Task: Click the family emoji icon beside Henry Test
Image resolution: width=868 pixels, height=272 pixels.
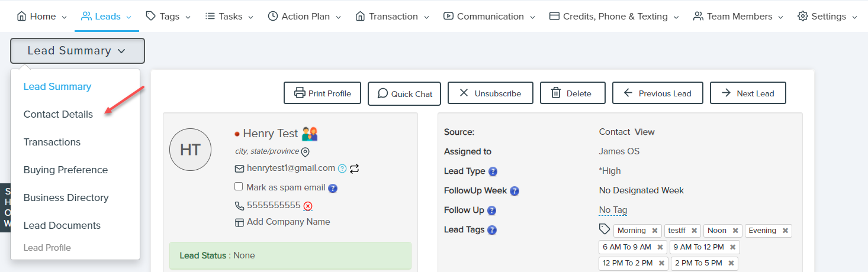Action: click(310, 134)
